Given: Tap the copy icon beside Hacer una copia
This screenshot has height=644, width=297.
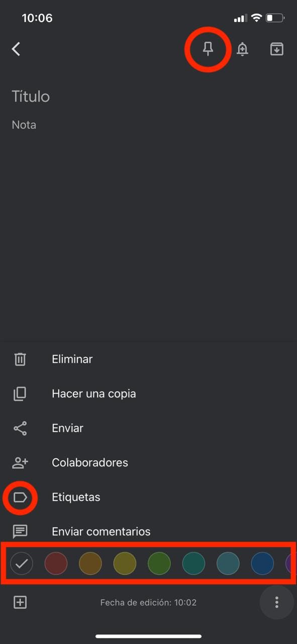Looking at the screenshot, I should coord(20,393).
